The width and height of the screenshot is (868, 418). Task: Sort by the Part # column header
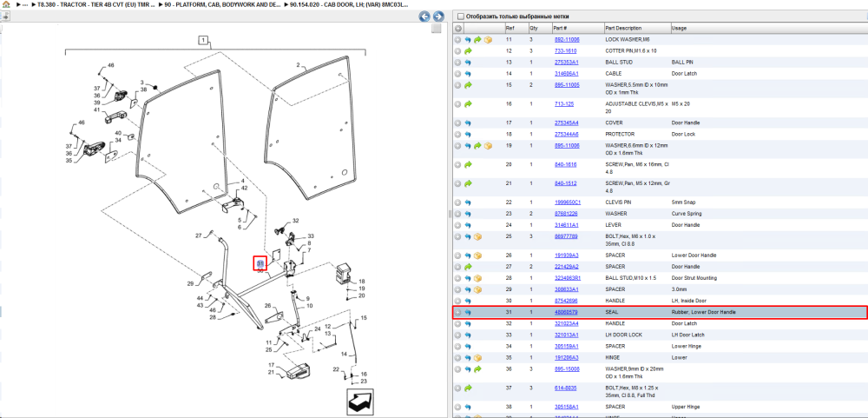pos(578,28)
